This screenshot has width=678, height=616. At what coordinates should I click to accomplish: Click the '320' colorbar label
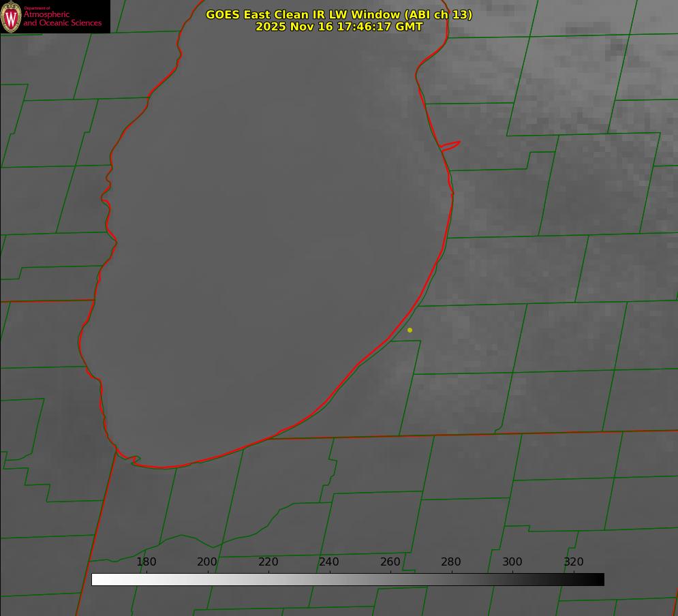tap(574, 561)
